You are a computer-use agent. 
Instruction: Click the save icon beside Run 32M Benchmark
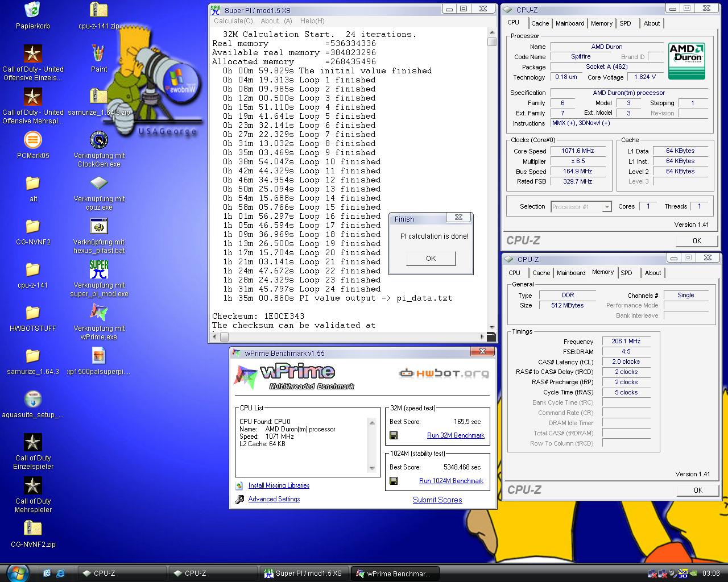point(393,435)
